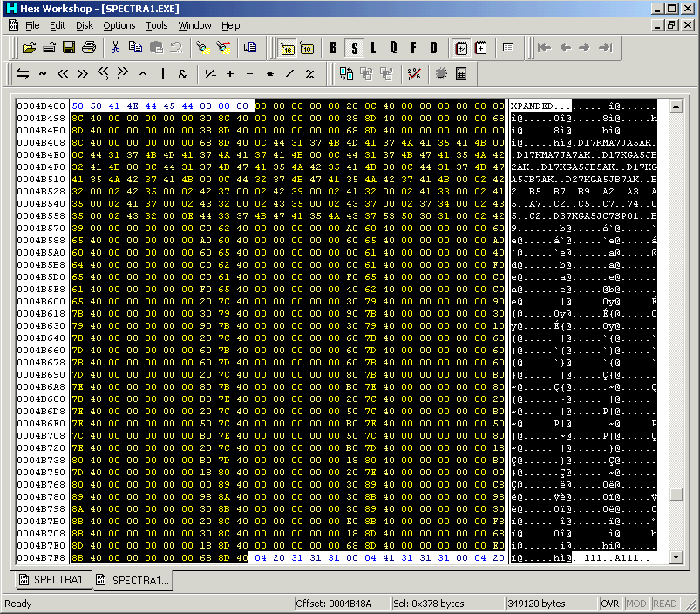Click the Rotate Right operation icon
Image resolution: width=700 pixels, height=614 pixels.
[x=123, y=73]
